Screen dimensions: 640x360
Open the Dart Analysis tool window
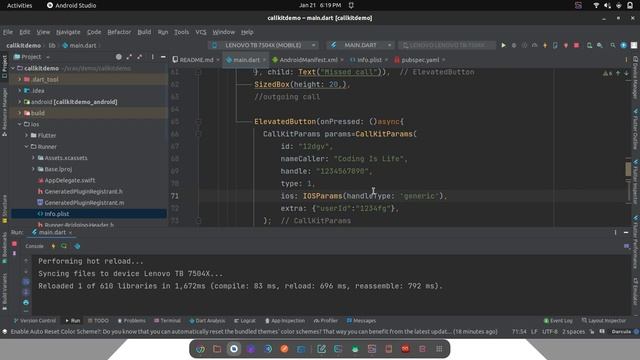coord(207,321)
